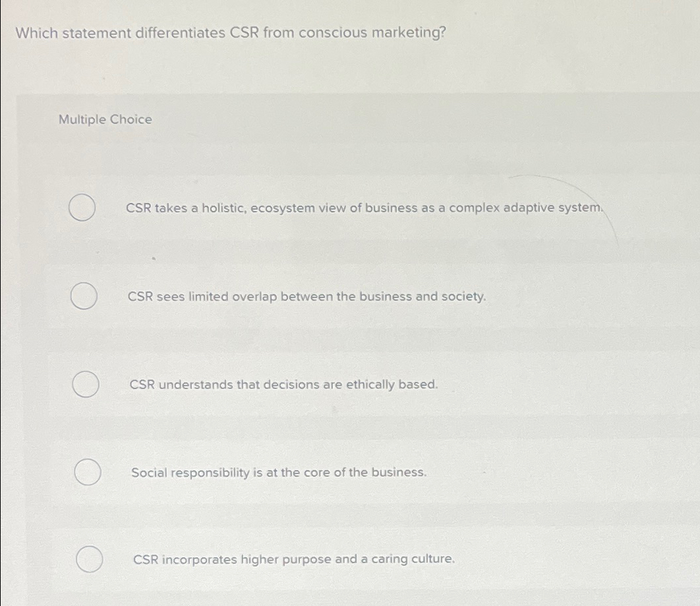This screenshot has width=700, height=606.
Task: Select the radio button beside 'Social responsibility is at the core'
Action: [86, 471]
